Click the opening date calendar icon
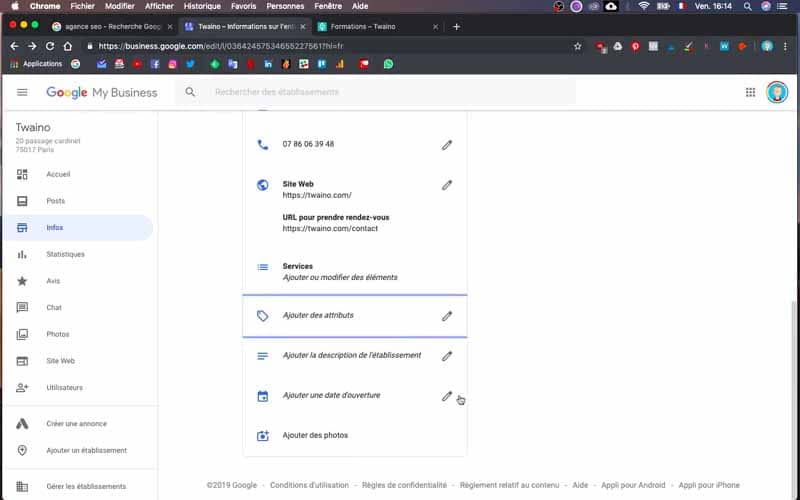This screenshot has height=500, width=800. click(262, 396)
